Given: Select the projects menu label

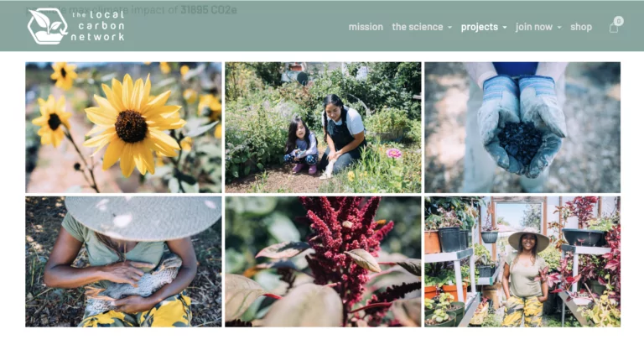Looking at the screenshot, I should tap(480, 27).
